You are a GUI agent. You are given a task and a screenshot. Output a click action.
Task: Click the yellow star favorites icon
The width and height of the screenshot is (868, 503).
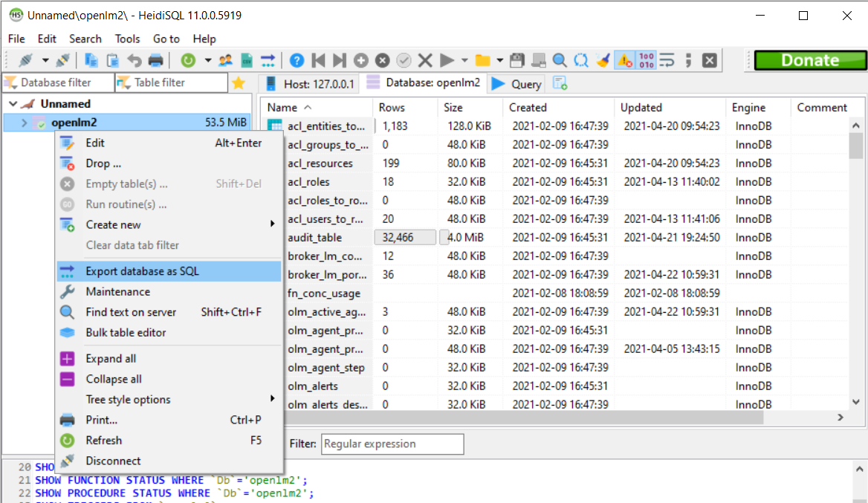click(239, 83)
